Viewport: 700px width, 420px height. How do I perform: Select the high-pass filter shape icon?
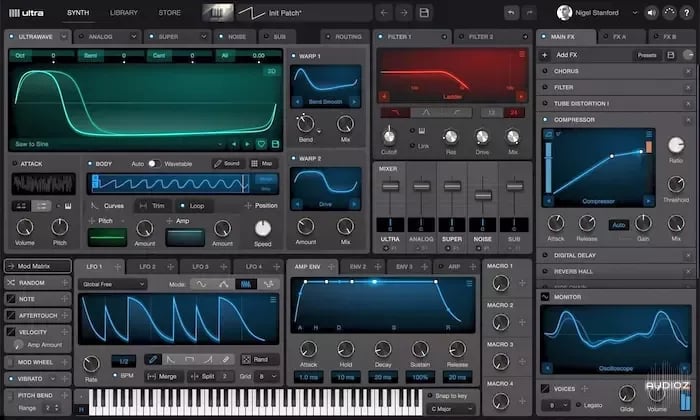(x=457, y=113)
